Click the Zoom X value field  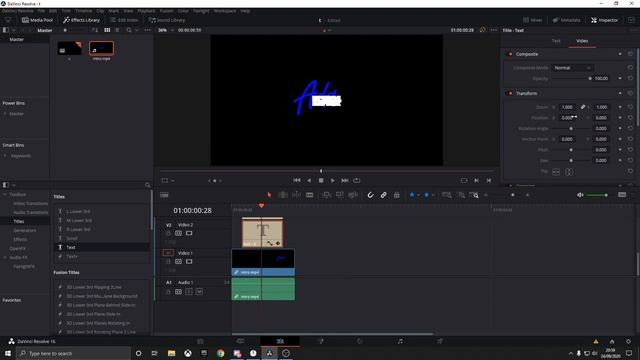567,107
